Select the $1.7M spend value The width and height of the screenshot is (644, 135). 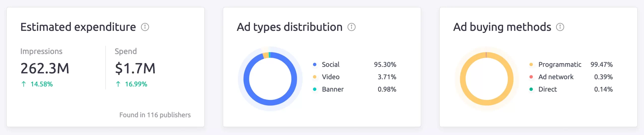(x=135, y=68)
